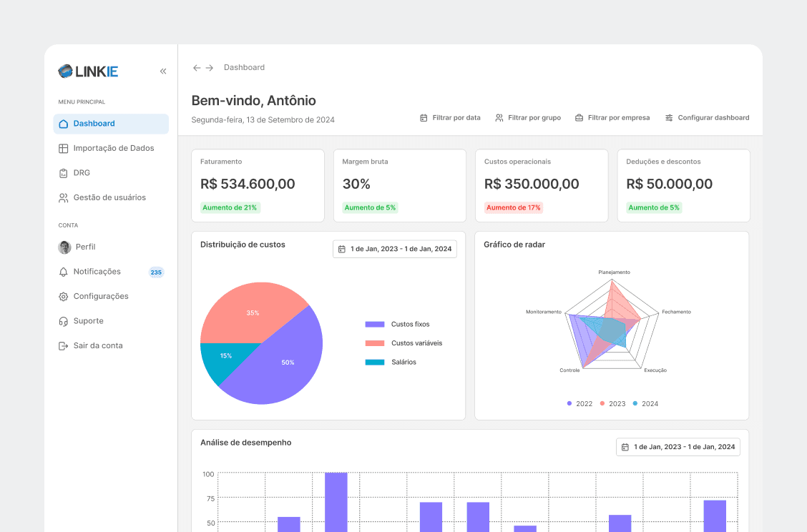807x532 pixels.
Task: Click calendar icon in Análise de desempenho date range
Action: pos(625,447)
